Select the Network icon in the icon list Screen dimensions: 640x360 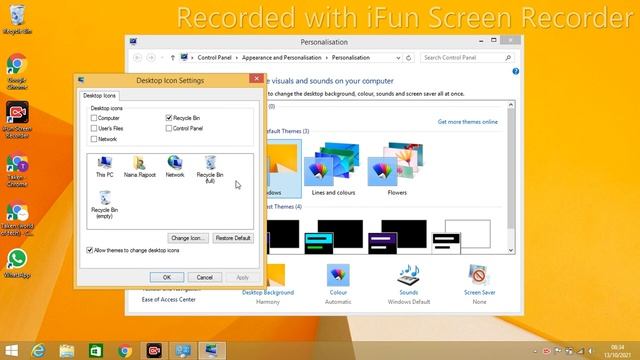pyautogui.click(x=175, y=167)
